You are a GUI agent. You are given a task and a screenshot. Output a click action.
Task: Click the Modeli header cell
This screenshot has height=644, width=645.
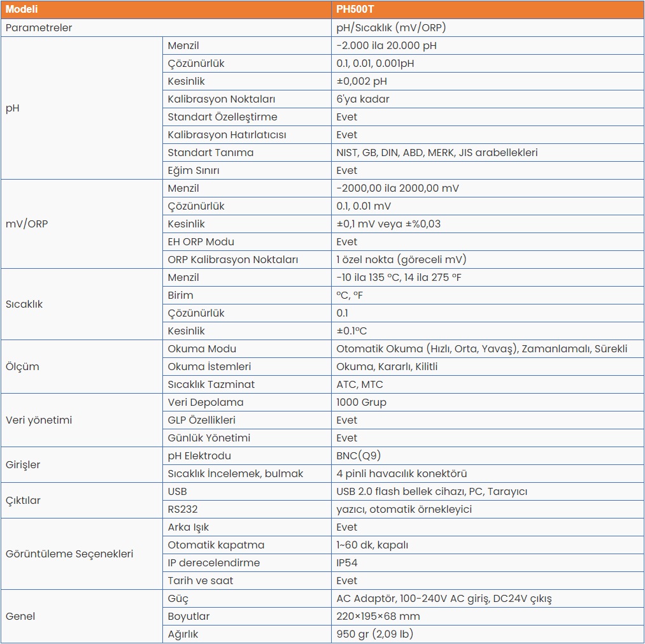click(x=166, y=10)
